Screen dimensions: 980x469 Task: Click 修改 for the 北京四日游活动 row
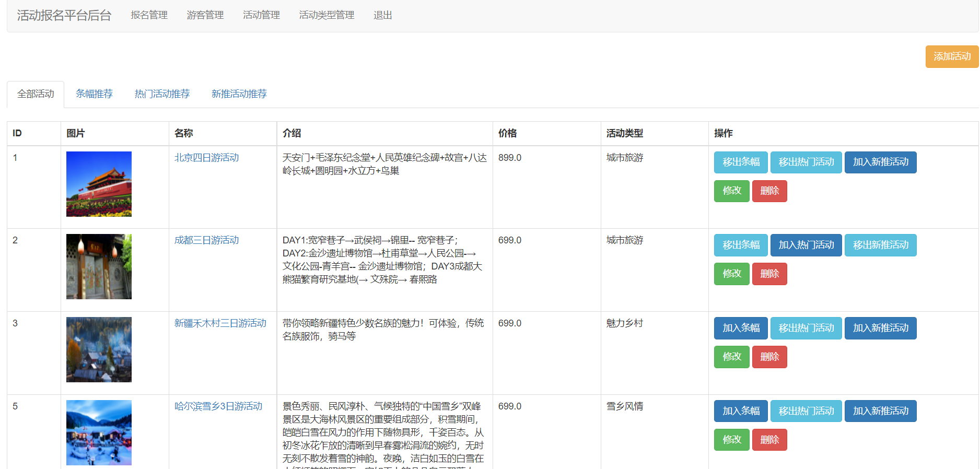(731, 191)
